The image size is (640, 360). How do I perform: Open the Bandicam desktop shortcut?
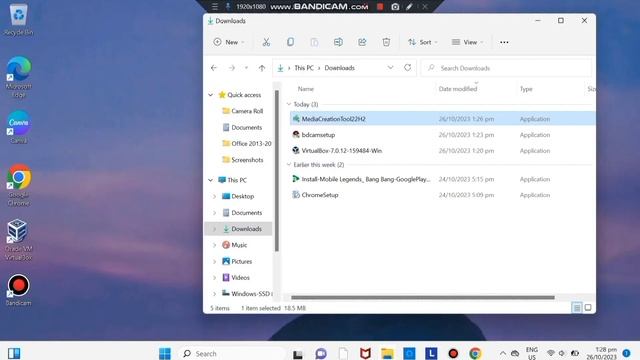pos(18,290)
